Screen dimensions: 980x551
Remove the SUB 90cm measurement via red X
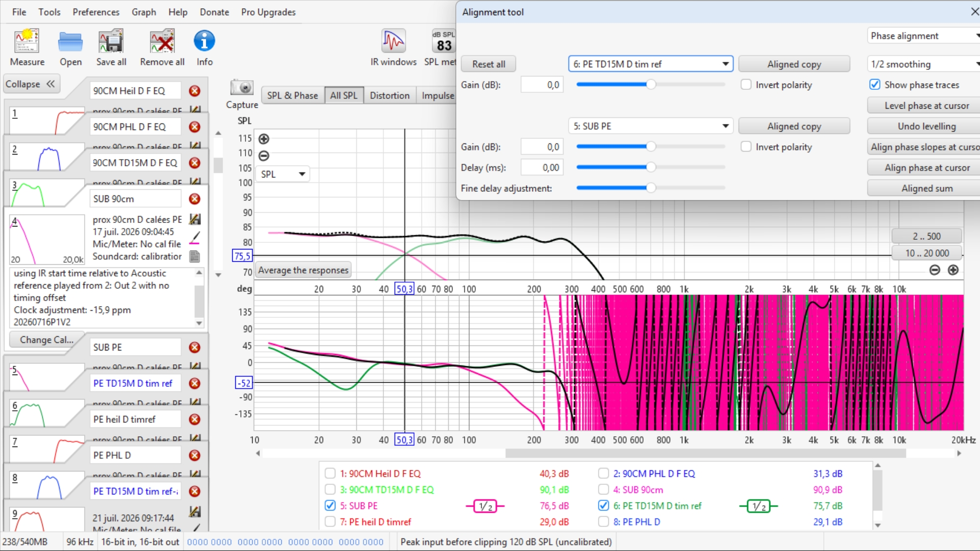(x=194, y=199)
